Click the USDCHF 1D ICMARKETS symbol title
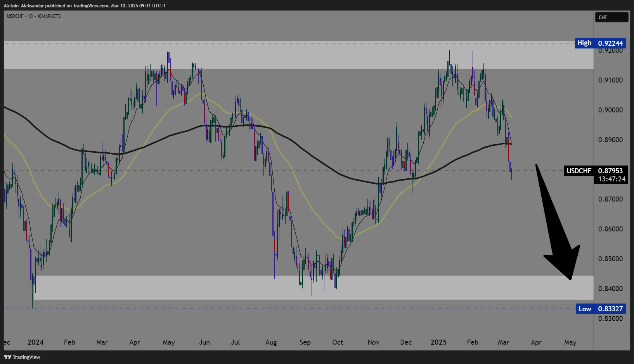Screen dimensions: 634x364 pyautogui.click(x=34, y=16)
